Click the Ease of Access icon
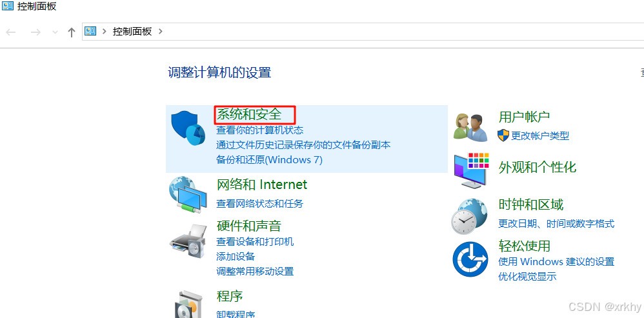Screen dimensions: 644x318 click(470, 260)
